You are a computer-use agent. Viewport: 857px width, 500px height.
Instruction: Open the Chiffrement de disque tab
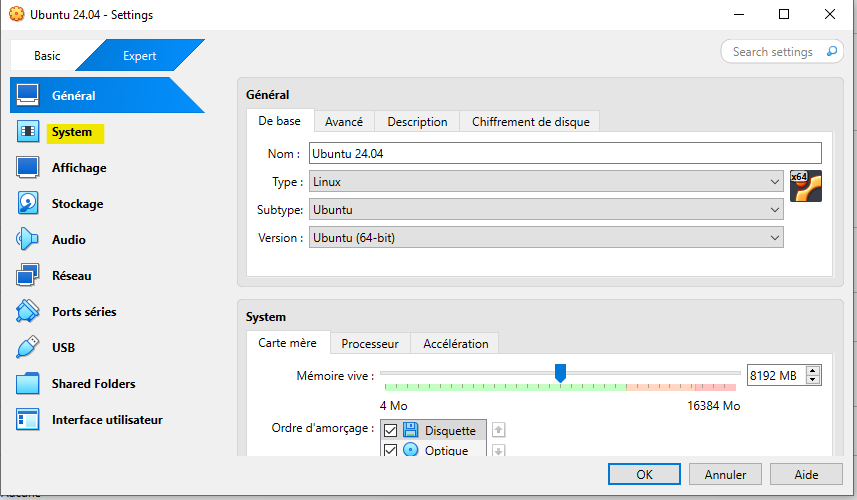[x=530, y=121]
